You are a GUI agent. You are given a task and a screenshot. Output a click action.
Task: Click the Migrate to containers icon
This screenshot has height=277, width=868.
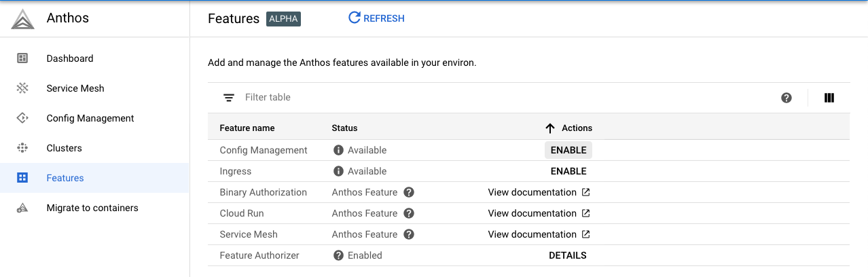click(x=22, y=208)
